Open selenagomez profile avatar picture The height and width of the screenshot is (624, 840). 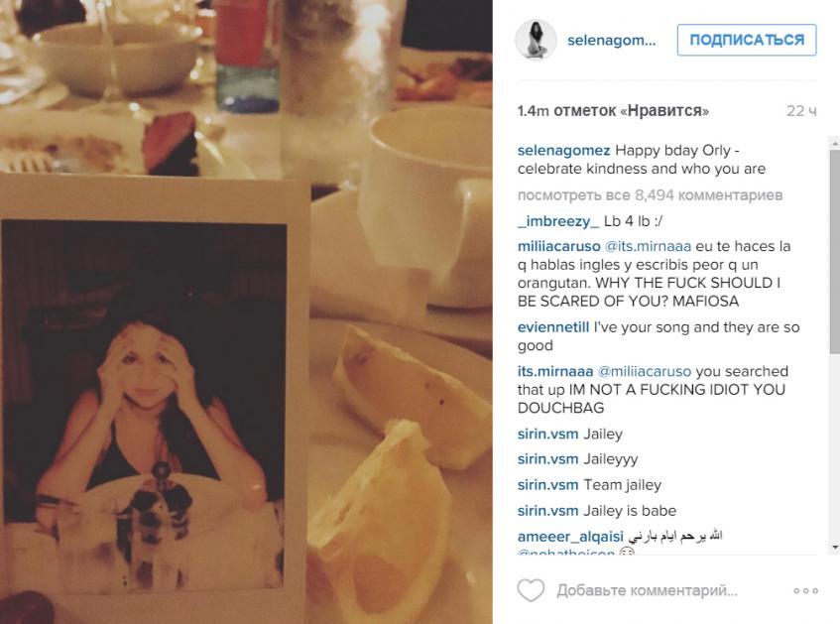pos(536,40)
